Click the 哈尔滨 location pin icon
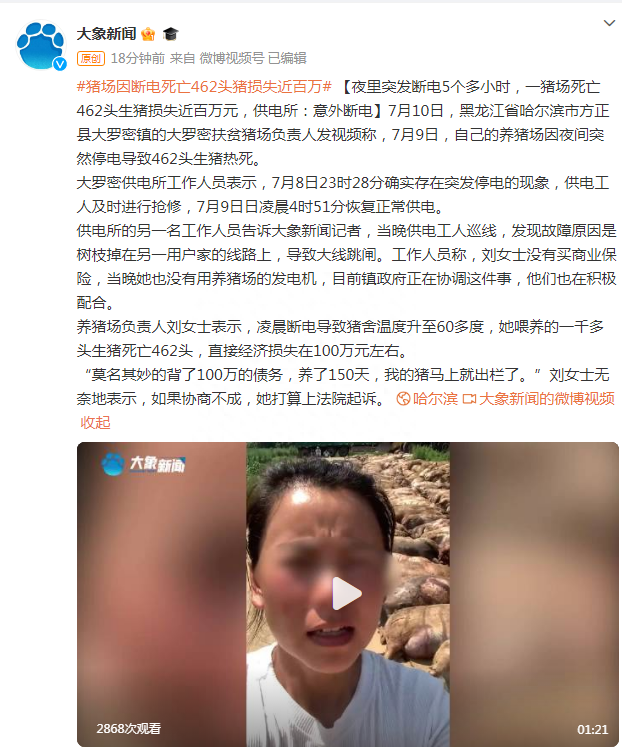 [403, 398]
